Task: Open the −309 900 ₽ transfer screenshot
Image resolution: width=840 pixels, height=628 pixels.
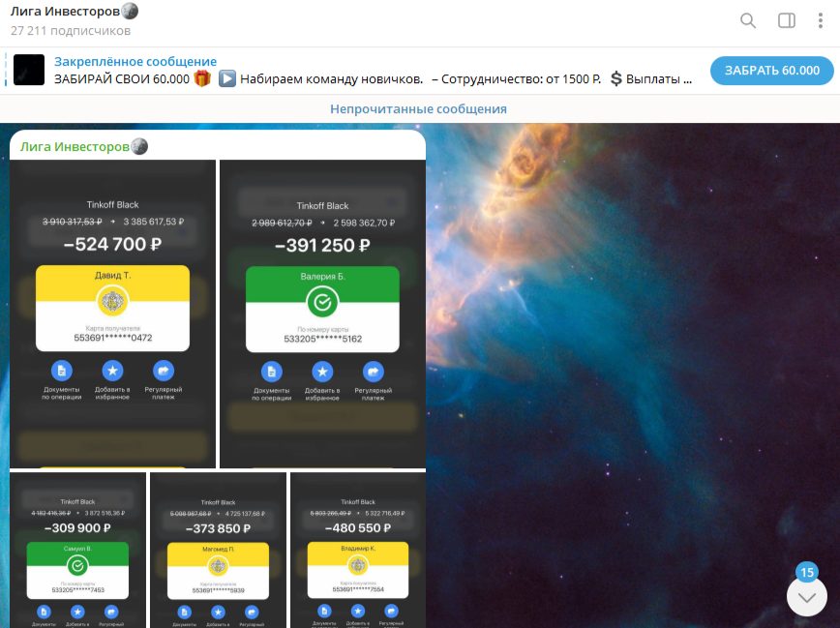Action: click(77, 550)
